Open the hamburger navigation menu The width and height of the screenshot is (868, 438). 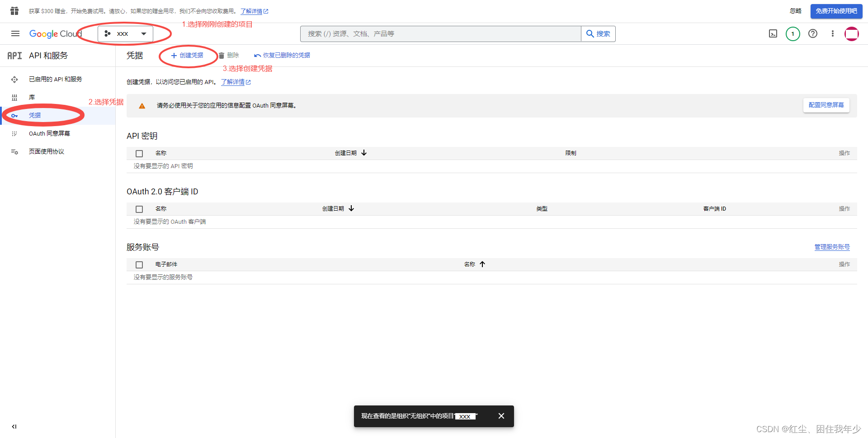point(15,33)
